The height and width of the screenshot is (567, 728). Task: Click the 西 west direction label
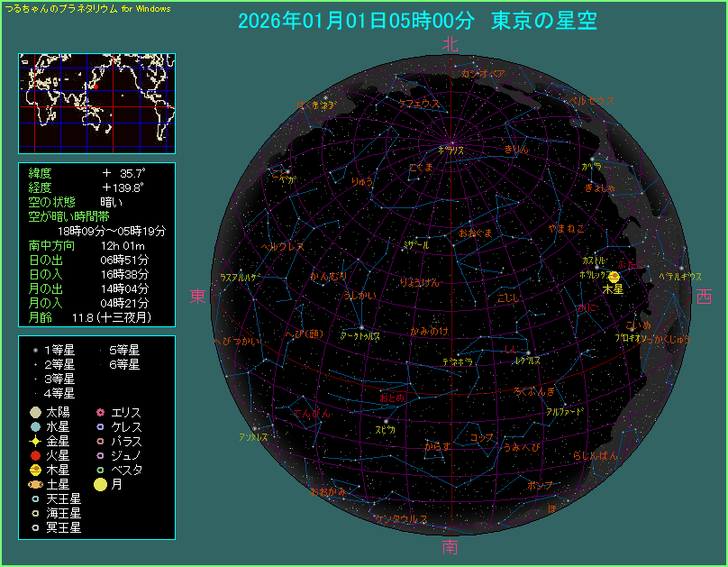(x=705, y=297)
